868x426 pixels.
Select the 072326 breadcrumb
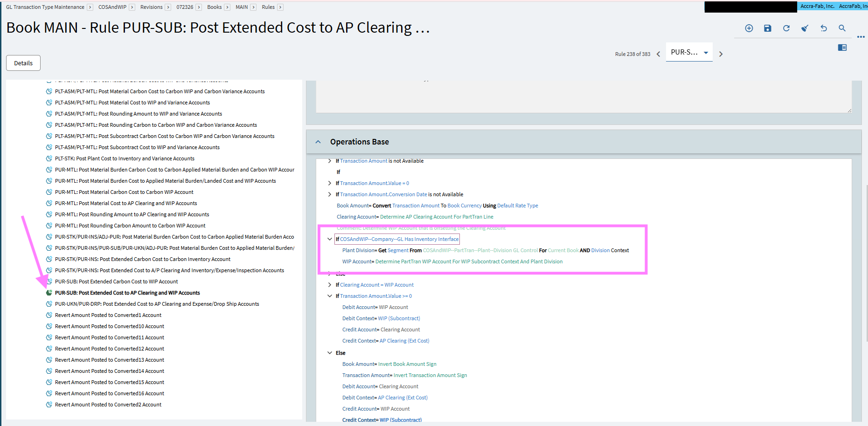point(185,7)
